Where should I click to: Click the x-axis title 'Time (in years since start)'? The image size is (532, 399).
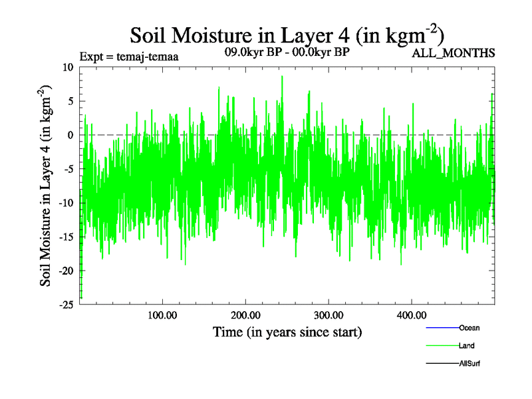tap(287, 332)
